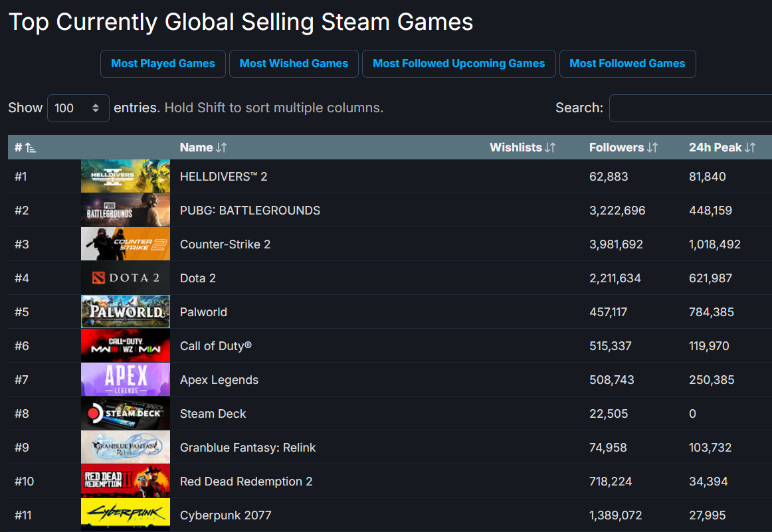
Task: Click the Dota 2 logo thumbnail
Action: 126,278
